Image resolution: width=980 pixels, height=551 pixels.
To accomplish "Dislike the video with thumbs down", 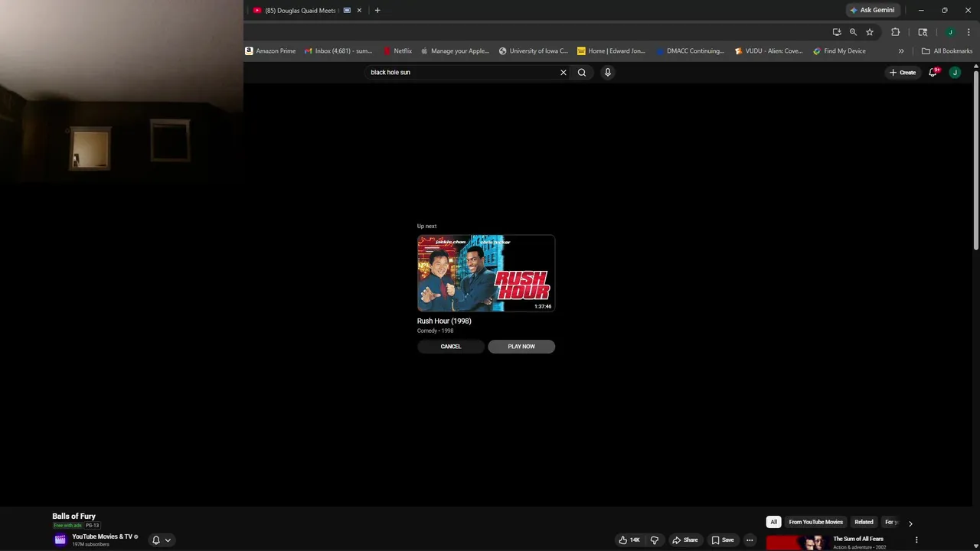I will pyautogui.click(x=655, y=540).
